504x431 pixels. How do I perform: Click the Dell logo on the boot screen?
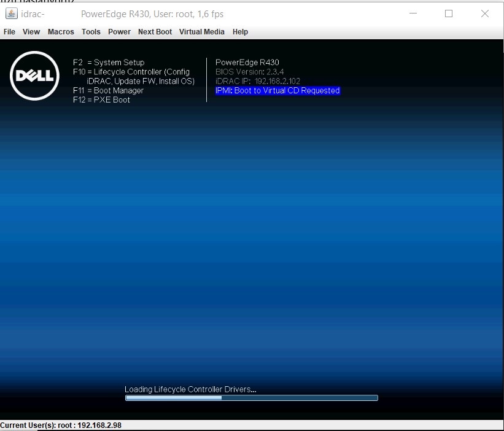(x=34, y=76)
